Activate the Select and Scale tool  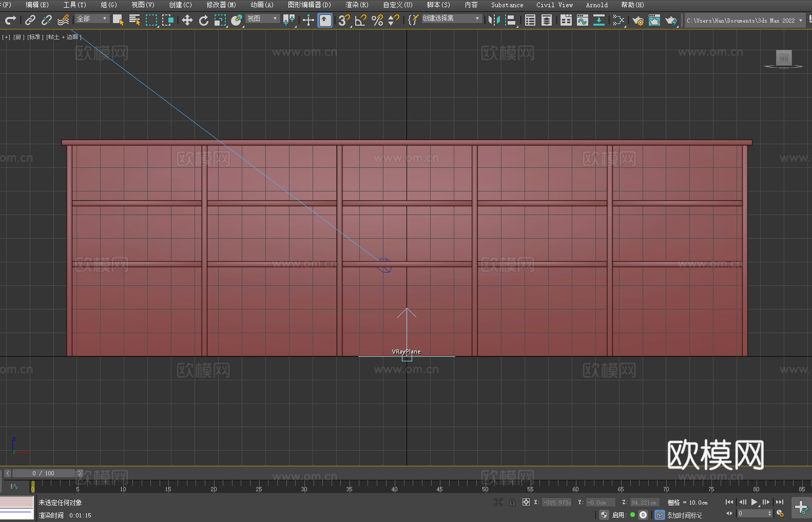[220, 20]
